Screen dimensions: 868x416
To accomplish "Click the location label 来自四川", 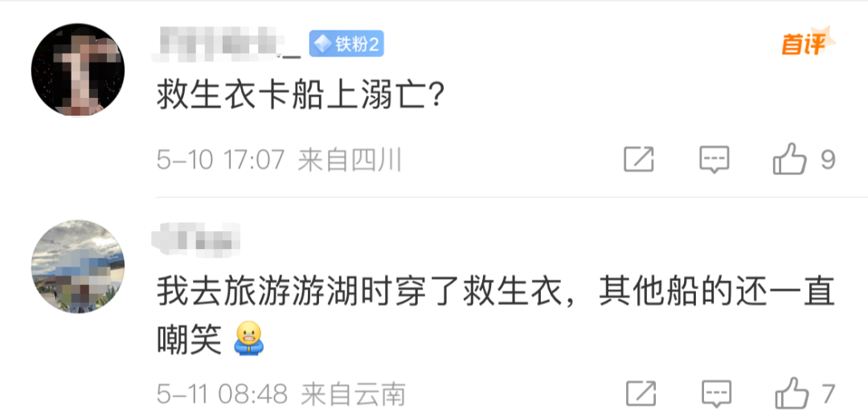I will click(350, 161).
